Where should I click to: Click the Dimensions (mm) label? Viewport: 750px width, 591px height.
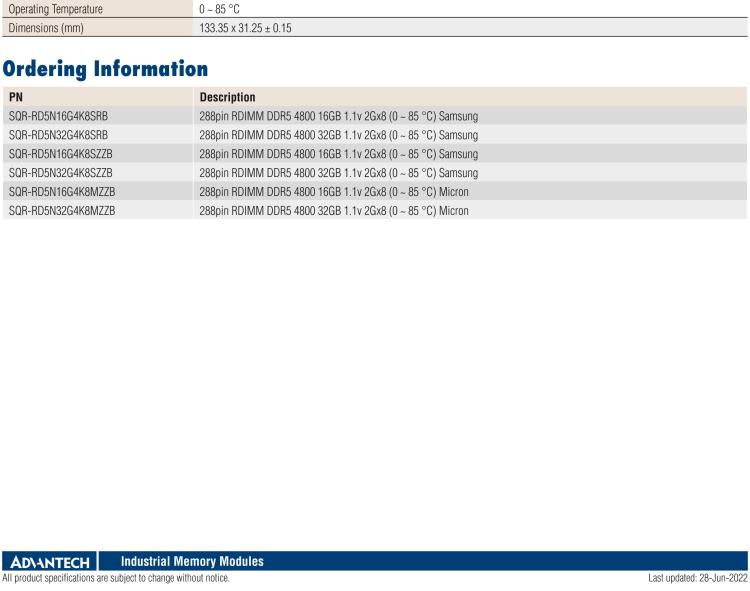[x=46, y=28]
